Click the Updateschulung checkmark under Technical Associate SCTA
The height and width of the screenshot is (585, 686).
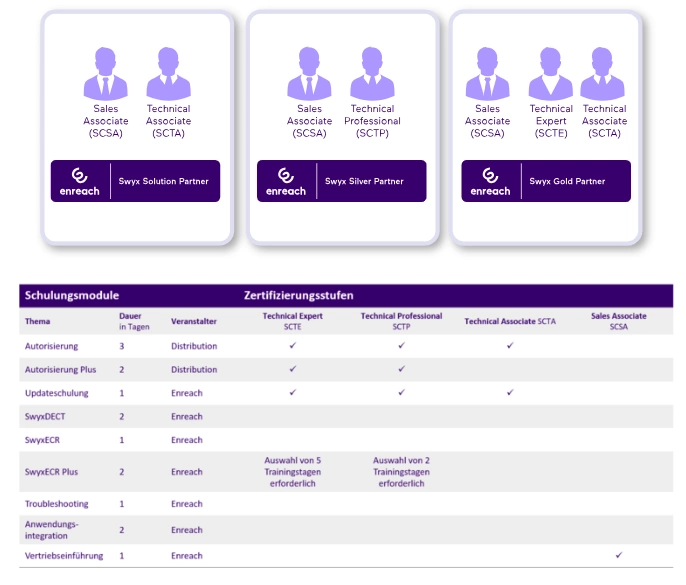[x=509, y=393]
